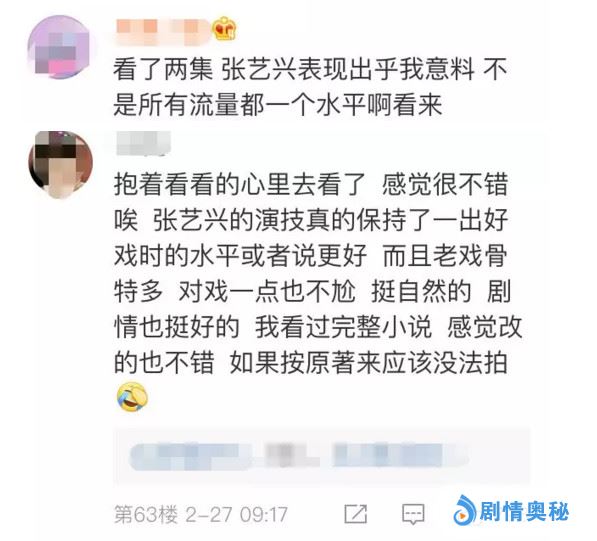Click the laughing-crying emoji below the comment
The width and height of the screenshot is (597, 541).
click(132, 397)
